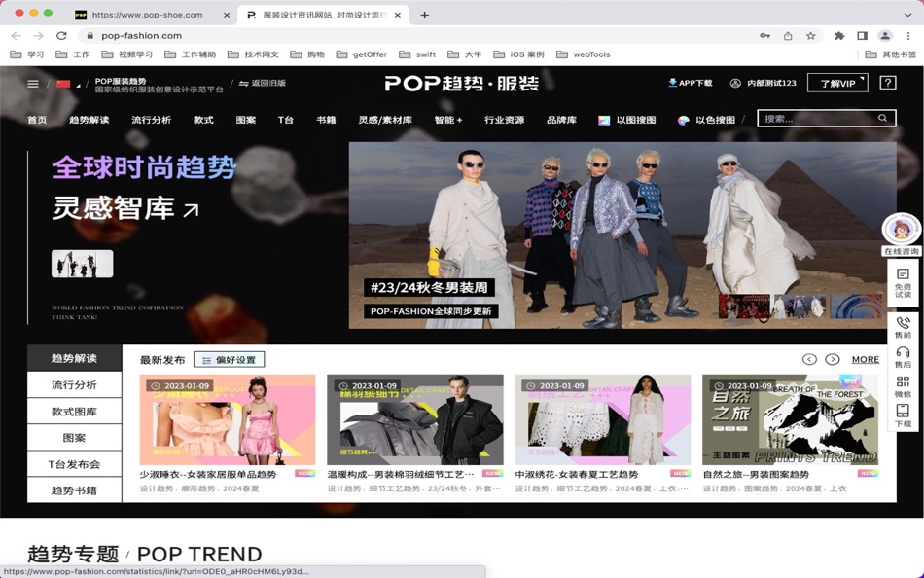Open the 中淑绣花 article card image

(603, 419)
